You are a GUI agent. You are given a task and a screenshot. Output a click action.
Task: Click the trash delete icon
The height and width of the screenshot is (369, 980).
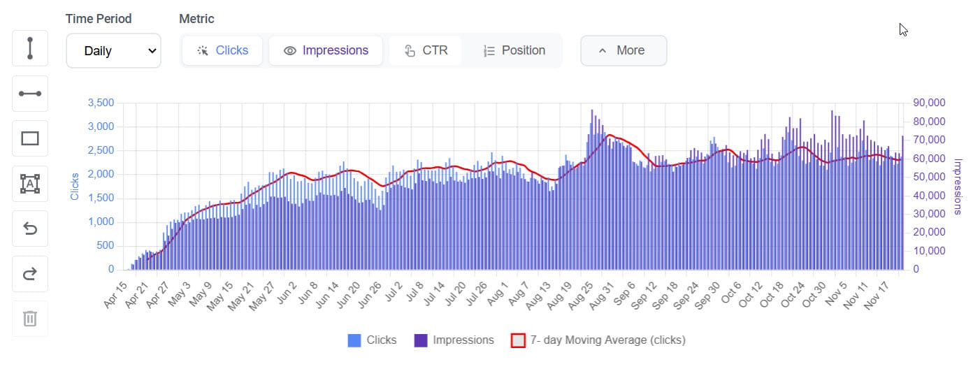[30, 319]
